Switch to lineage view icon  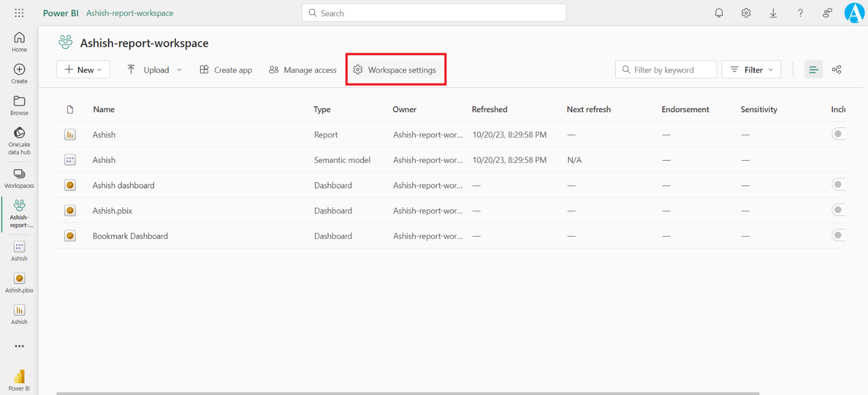[837, 69]
